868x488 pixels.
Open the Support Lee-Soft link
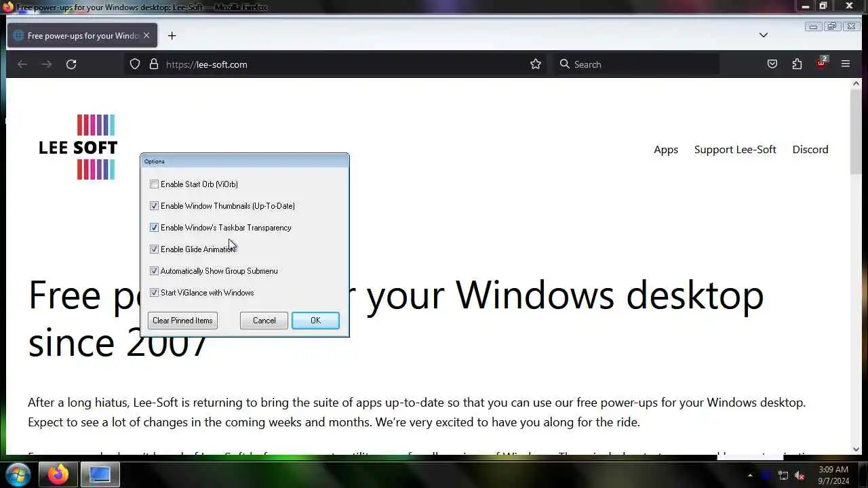point(735,150)
